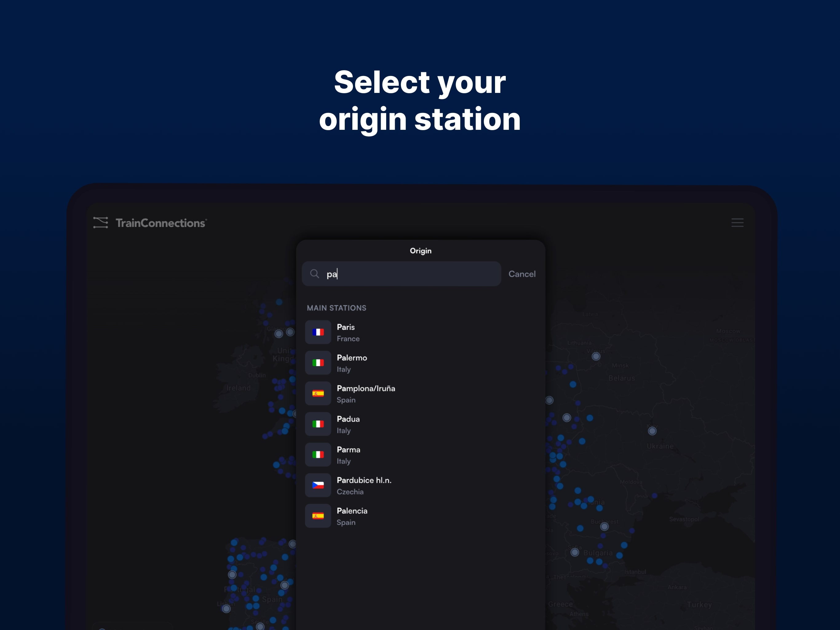Choose Pamplona/Iruña station
The width and height of the screenshot is (840, 630).
click(x=421, y=393)
